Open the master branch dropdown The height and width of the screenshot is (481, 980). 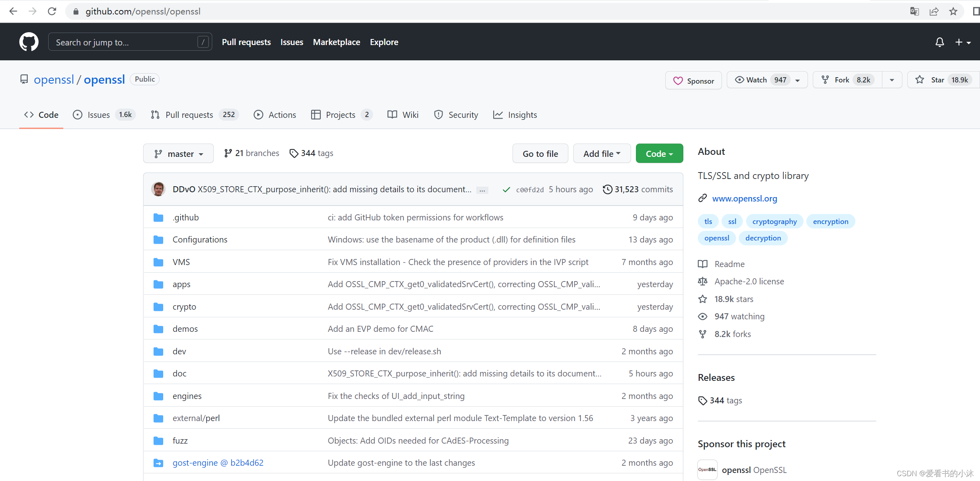pos(178,154)
